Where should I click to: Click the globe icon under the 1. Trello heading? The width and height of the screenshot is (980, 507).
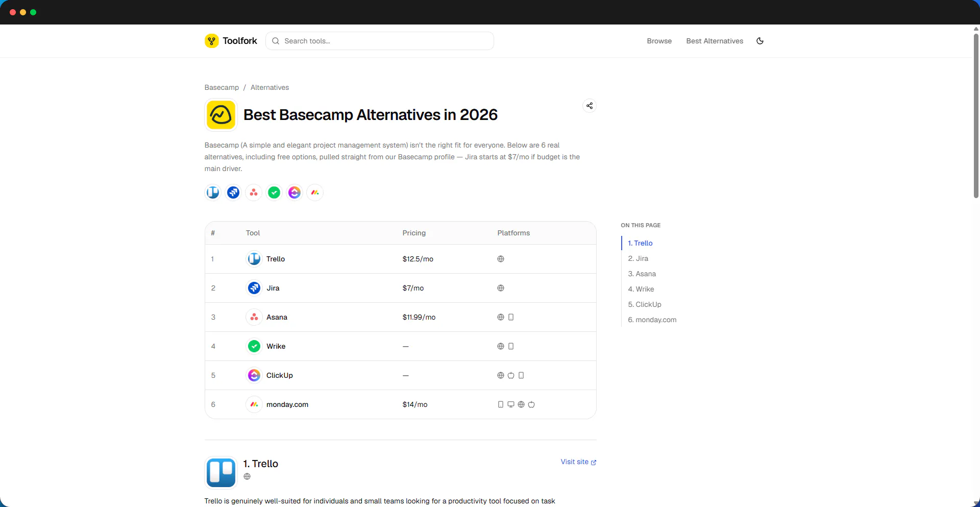click(x=247, y=476)
